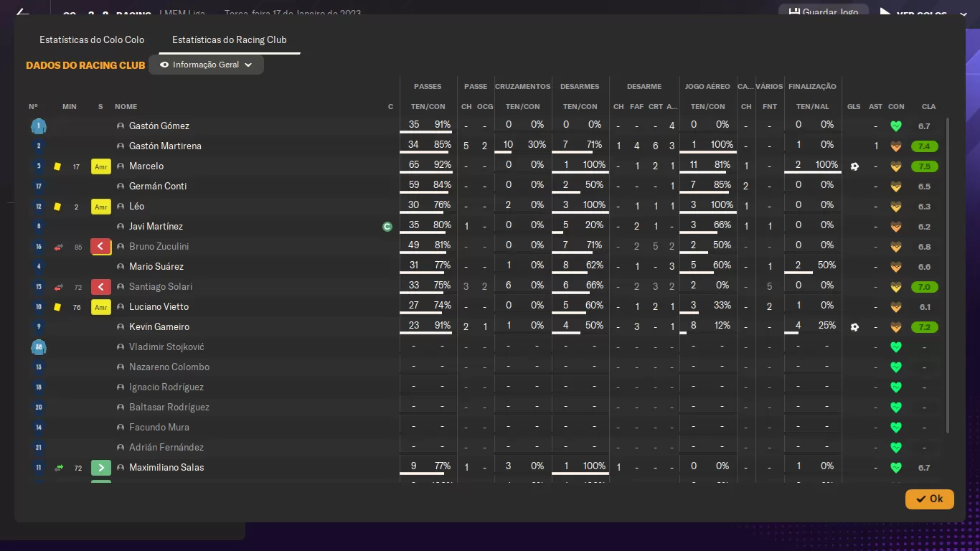
Task: Click red subbed-off badge for Bruno Zuculini
Action: 101,247
